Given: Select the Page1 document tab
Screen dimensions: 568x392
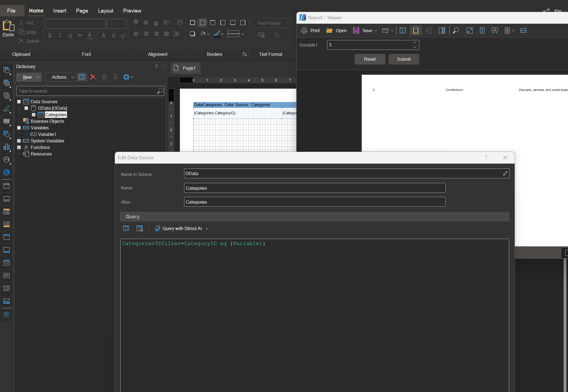Looking at the screenshot, I should pyautogui.click(x=186, y=68).
